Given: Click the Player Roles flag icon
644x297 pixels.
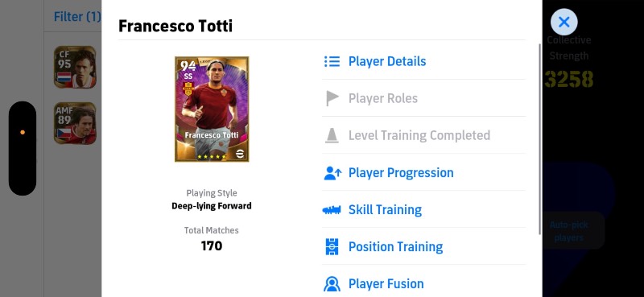Looking at the screenshot, I should [332, 98].
